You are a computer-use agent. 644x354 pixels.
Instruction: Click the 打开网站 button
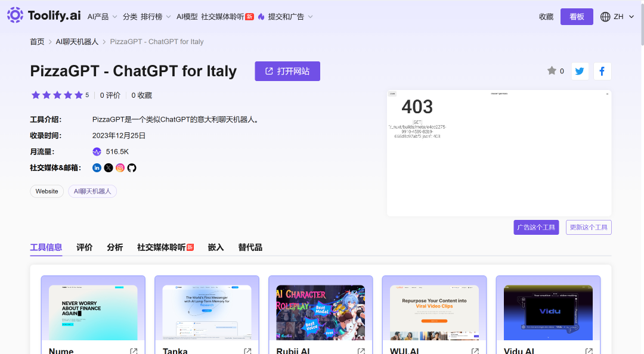pyautogui.click(x=287, y=71)
